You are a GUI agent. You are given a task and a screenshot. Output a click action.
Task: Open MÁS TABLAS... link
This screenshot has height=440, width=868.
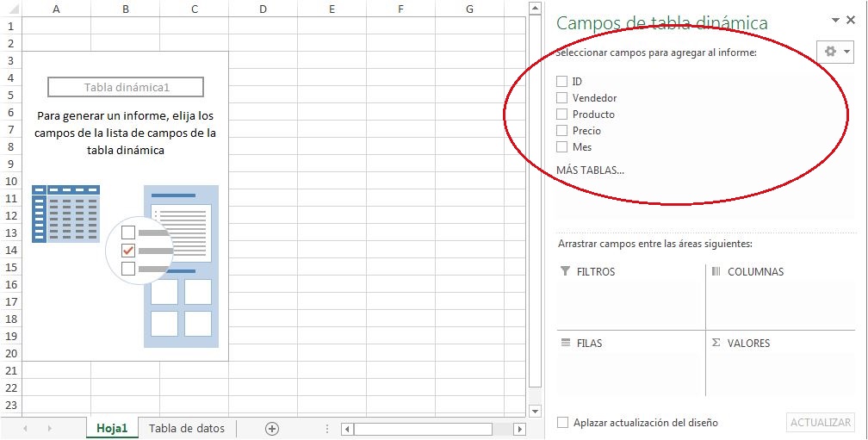point(590,170)
